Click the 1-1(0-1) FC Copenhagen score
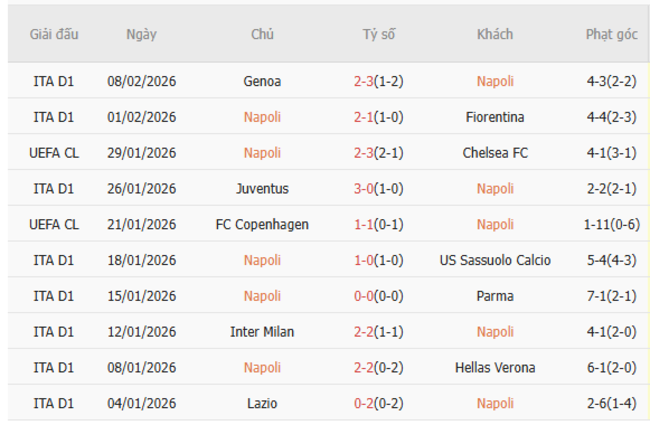Image resolution: width=650 pixels, height=425 pixels. point(379,224)
